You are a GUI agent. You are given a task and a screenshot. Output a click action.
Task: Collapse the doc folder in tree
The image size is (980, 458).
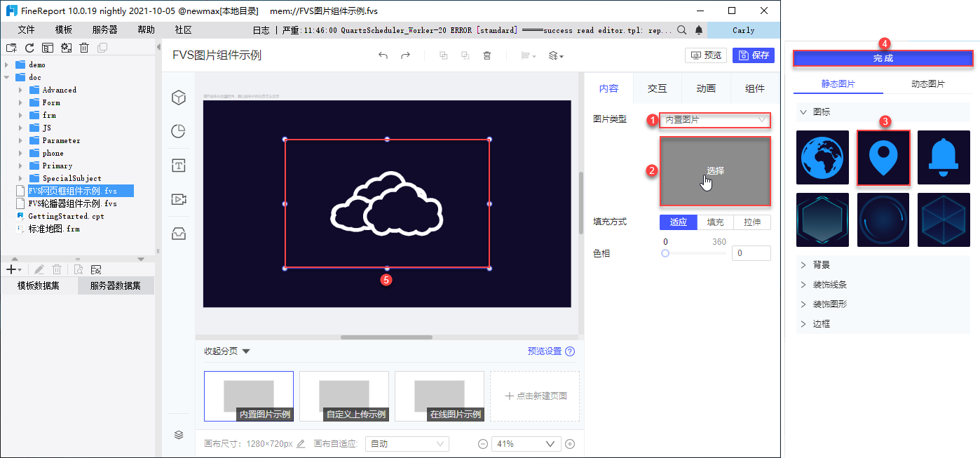(x=6, y=77)
